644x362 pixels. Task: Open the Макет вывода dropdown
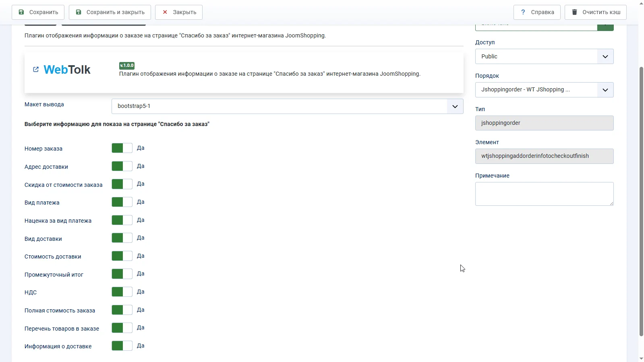pyautogui.click(x=287, y=106)
